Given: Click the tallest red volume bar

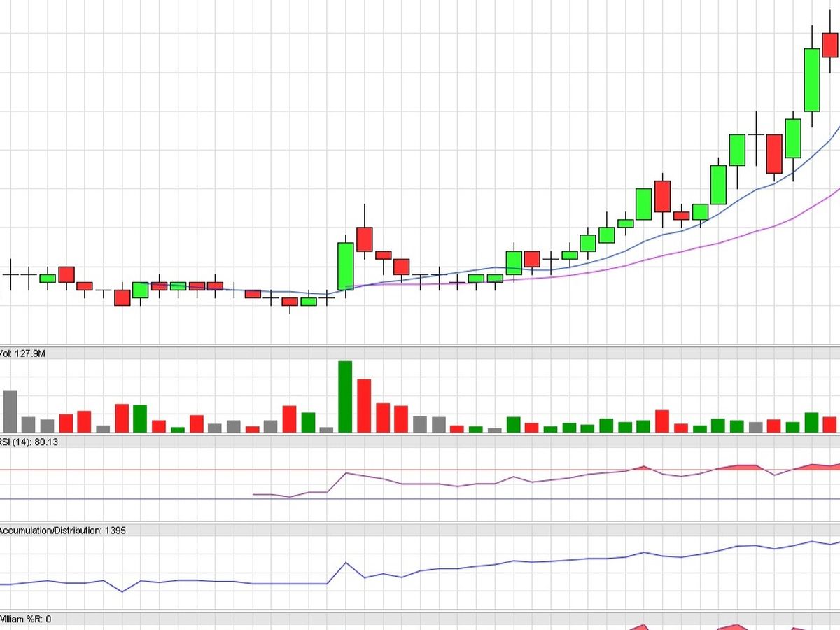Looking at the screenshot, I should [364, 405].
